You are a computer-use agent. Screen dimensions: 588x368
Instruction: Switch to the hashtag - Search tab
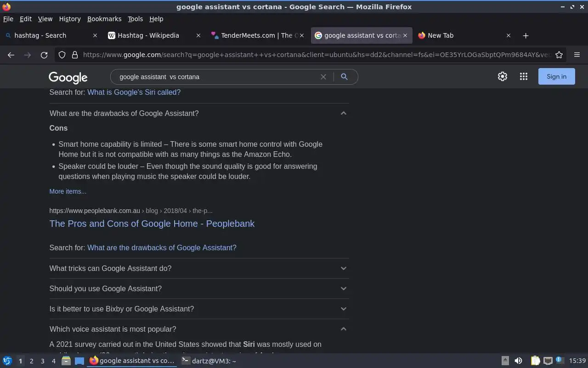tap(51, 35)
